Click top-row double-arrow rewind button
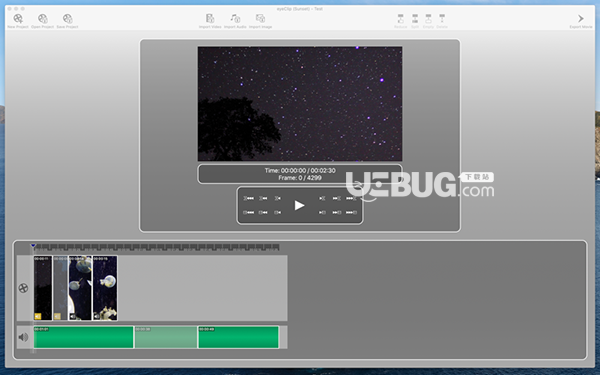The width and height of the screenshot is (600, 375). [263, 198]
